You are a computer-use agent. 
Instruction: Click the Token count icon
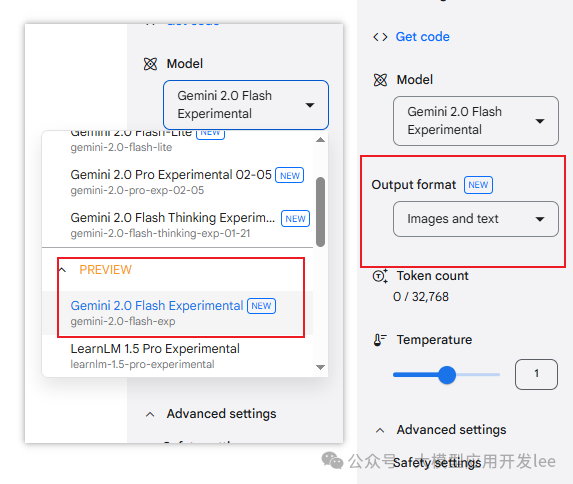point(380,276)
